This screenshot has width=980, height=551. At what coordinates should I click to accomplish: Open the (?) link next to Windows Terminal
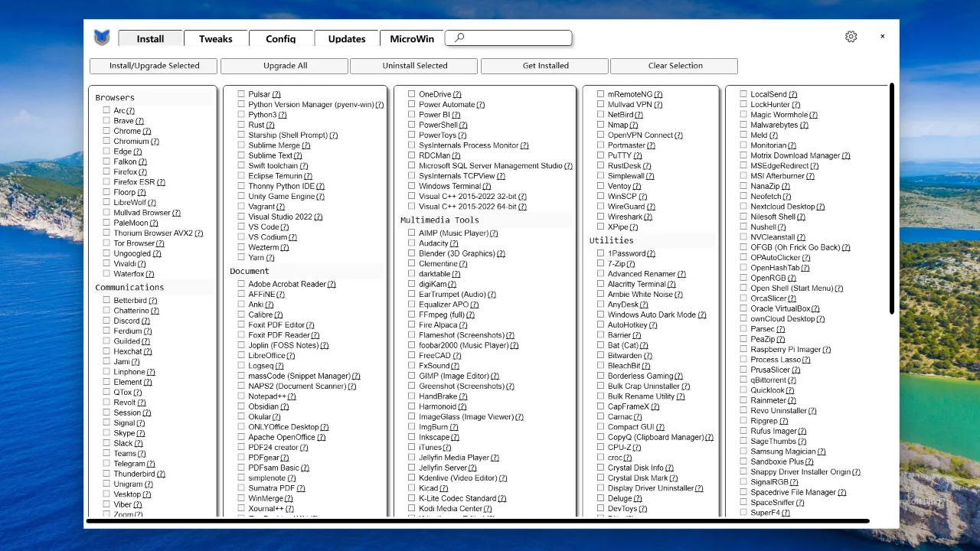pos(487,186)
